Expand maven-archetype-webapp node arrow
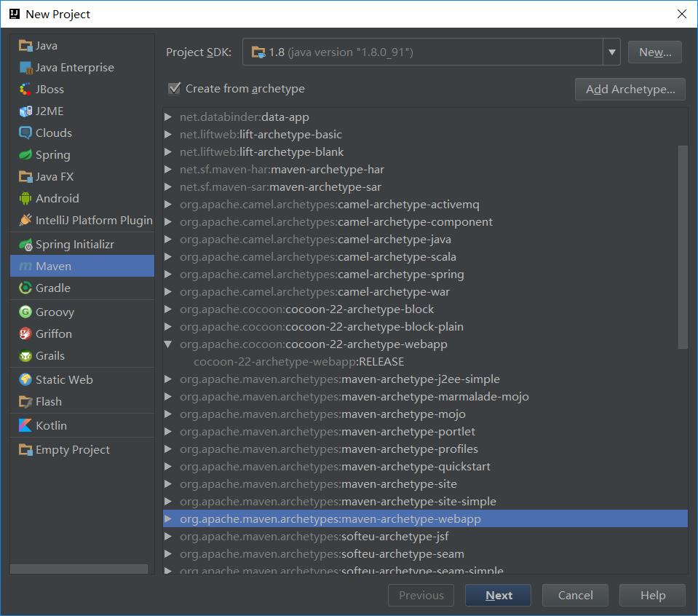 coord(168,518)
